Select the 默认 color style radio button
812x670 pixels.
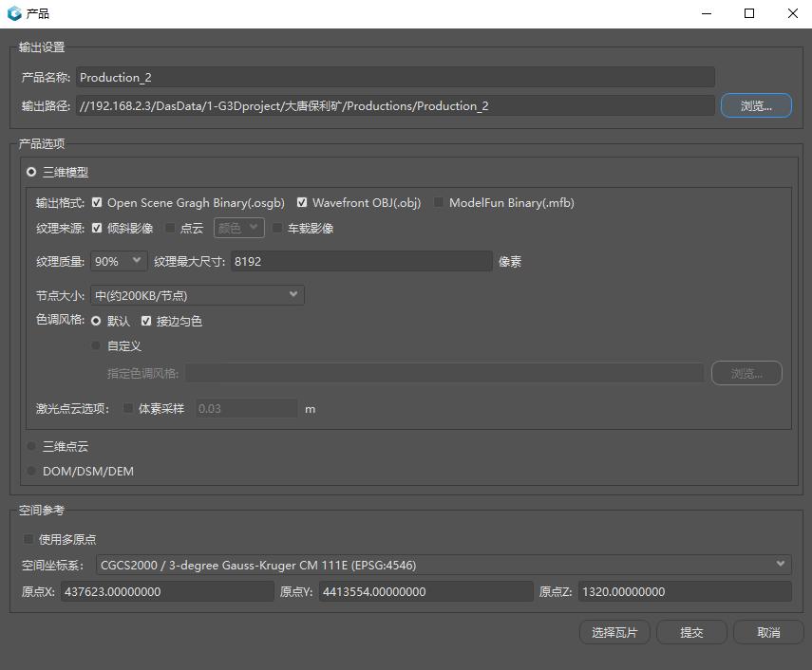pyautogui.click(x=96, y=321)
